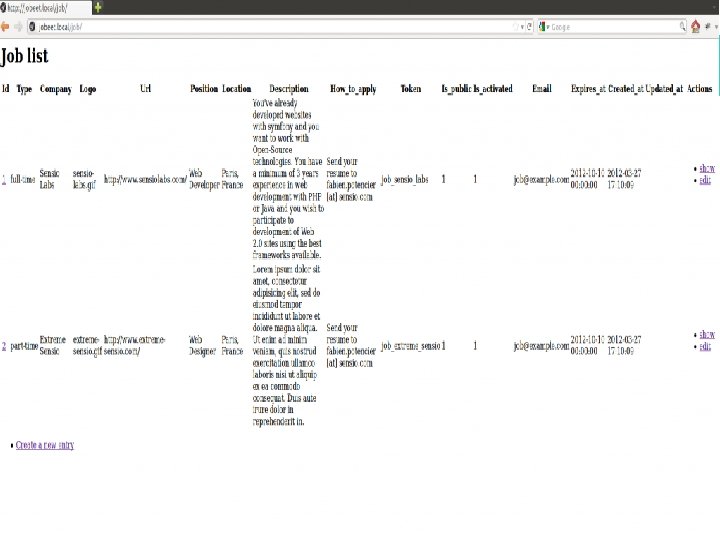
Task: Click the Web Developer position cell
Action: point(204,179)
